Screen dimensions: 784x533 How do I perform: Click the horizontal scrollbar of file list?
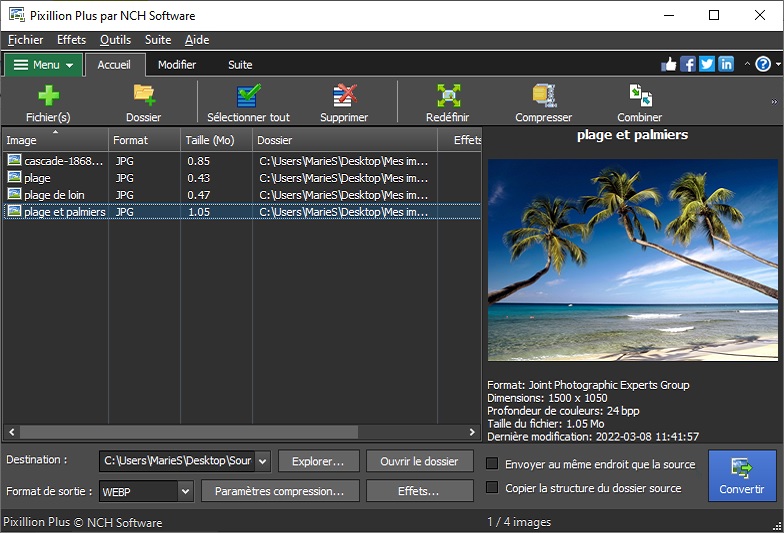pyautogui.click(x=188, y=432)
